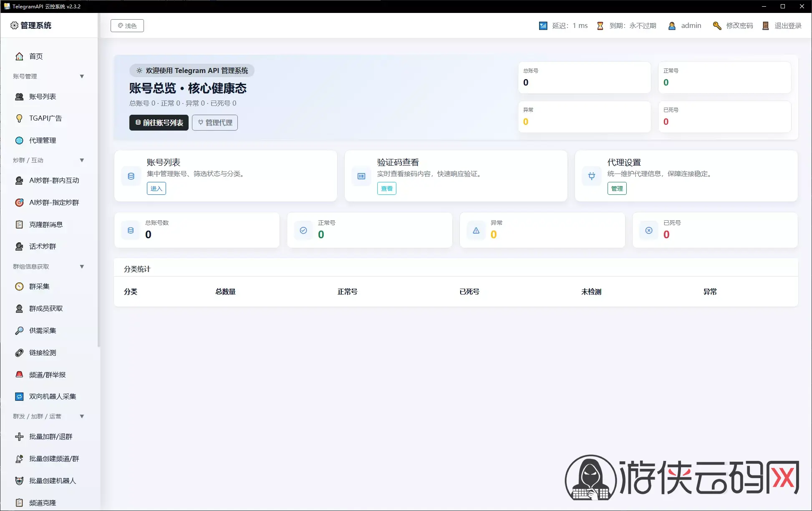Click the 延迟: 1 ms status text

[x=570, y=26]
